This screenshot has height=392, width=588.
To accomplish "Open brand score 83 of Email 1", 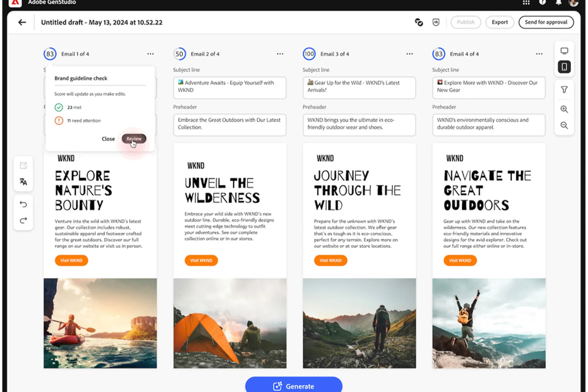I will coord(50,54).
